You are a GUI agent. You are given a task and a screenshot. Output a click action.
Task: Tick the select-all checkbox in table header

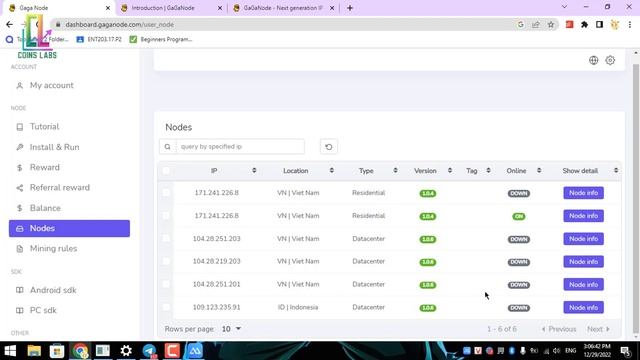pyautogui.click(x=166, y=171)
